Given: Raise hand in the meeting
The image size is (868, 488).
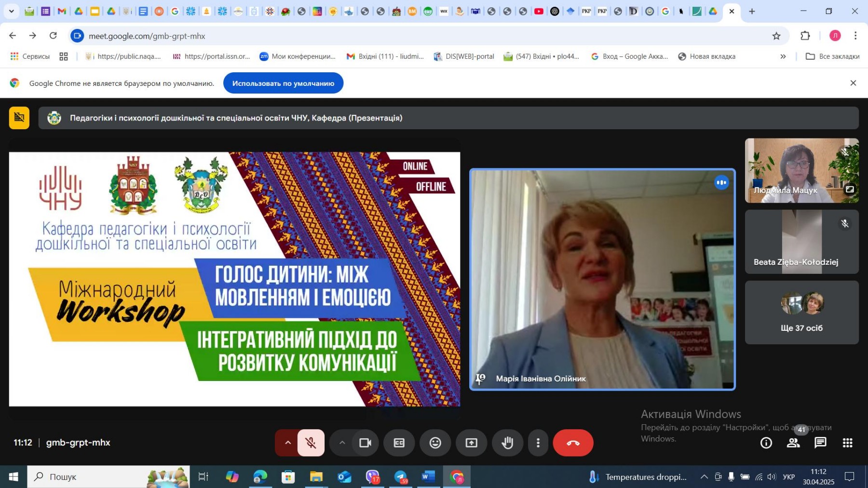Looking at the screenshot, I should pos(507,443).
